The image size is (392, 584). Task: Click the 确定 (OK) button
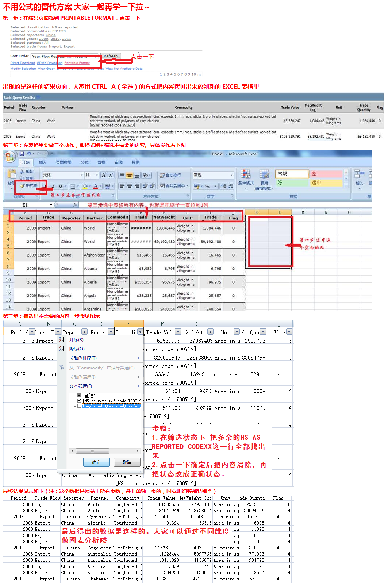[x=96, y=462]
